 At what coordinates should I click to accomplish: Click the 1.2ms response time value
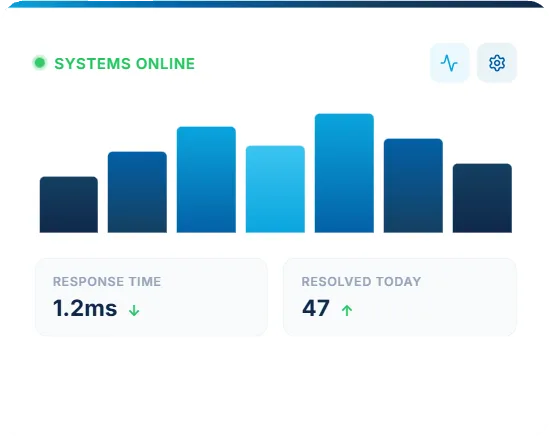[85, 308]
